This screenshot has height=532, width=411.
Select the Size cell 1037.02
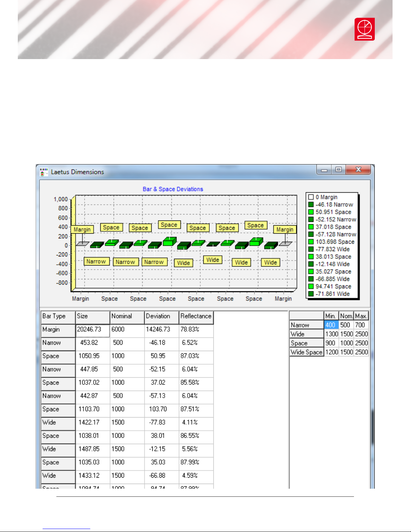click(x=93, y=383)
